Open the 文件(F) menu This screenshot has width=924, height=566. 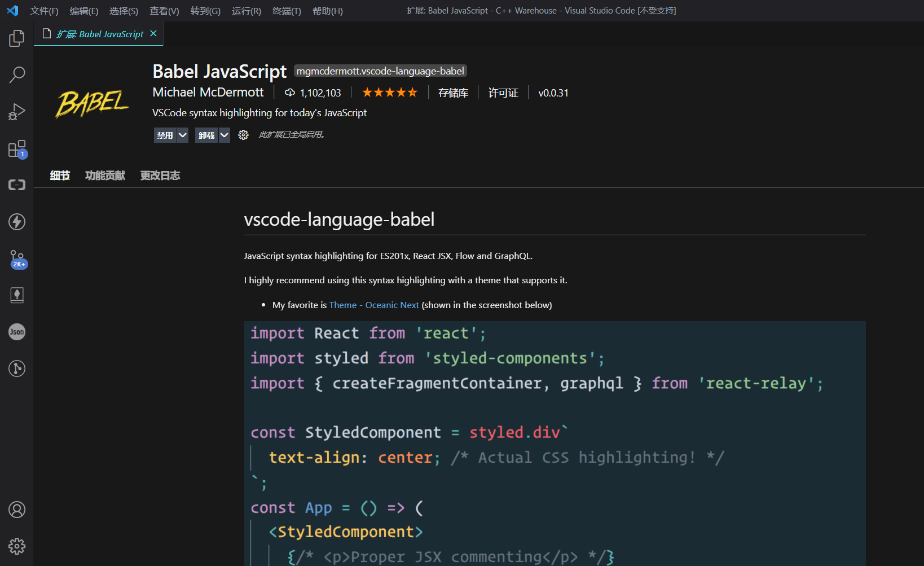point(44,11)
